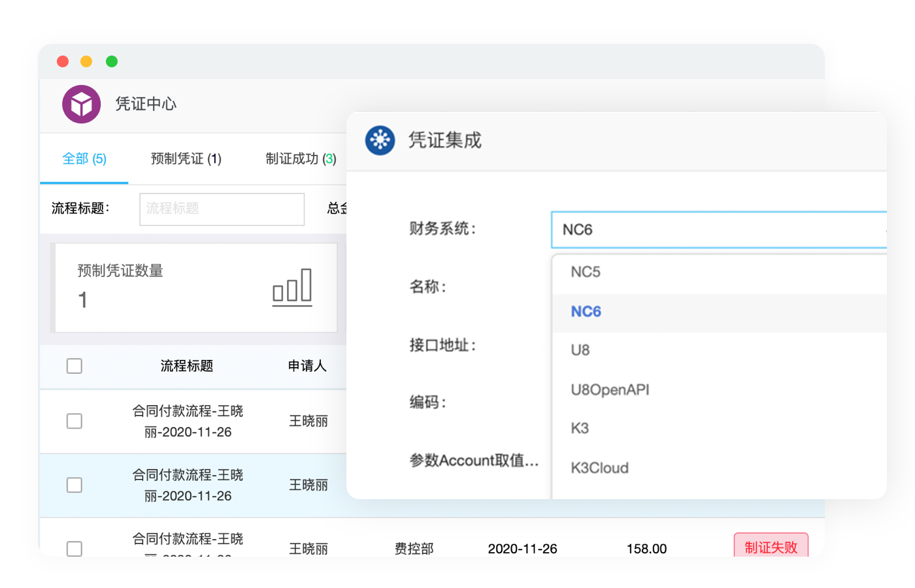
Task: Select the highlighted NC6 option
Action: (719, 312)
